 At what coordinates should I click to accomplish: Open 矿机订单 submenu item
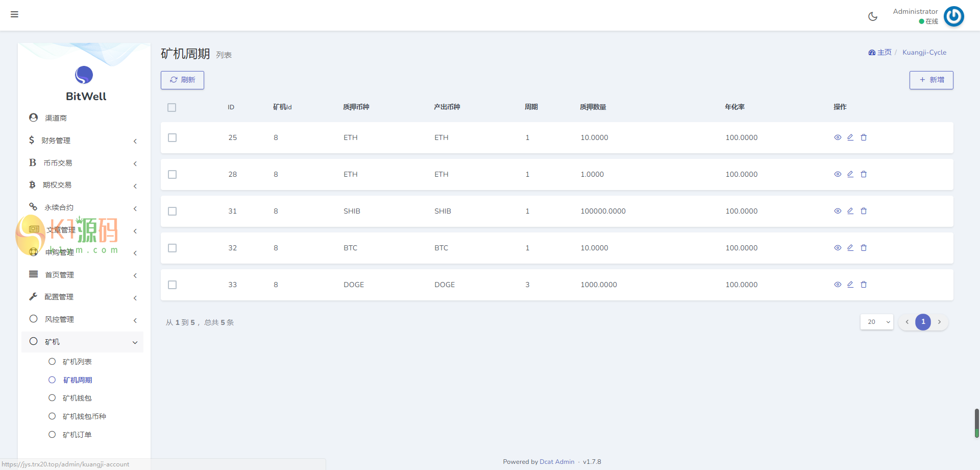[x=77, y=435]
